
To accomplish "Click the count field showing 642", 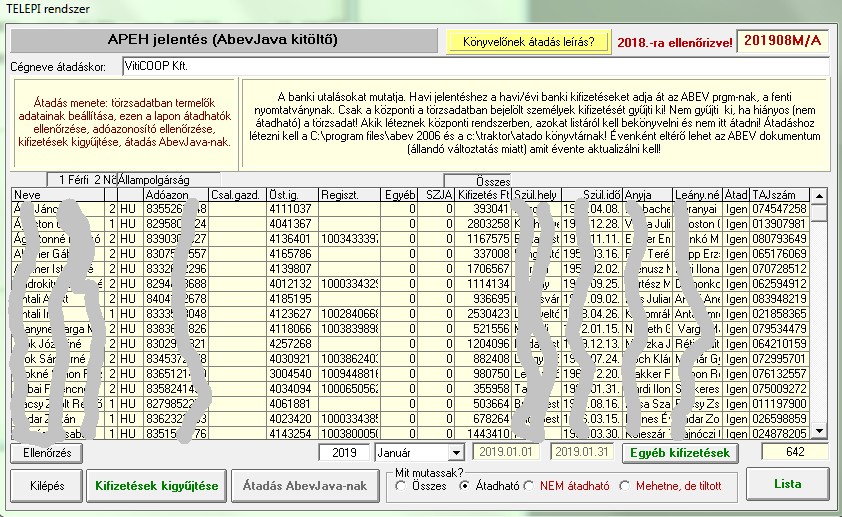I will [795, 452].
